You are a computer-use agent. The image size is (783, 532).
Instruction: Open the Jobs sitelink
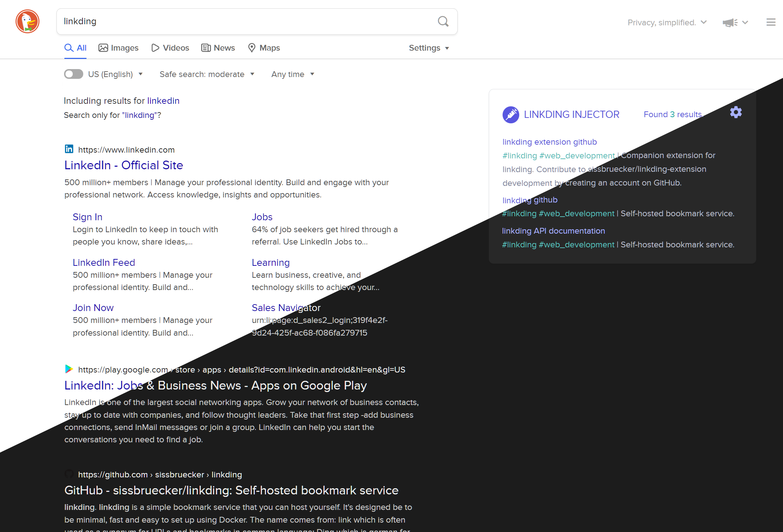pyautogui.click(x=262, y=217)
